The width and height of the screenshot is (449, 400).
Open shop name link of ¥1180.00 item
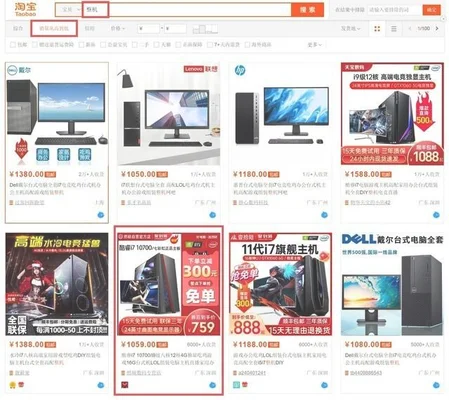(x=253, y=202)
